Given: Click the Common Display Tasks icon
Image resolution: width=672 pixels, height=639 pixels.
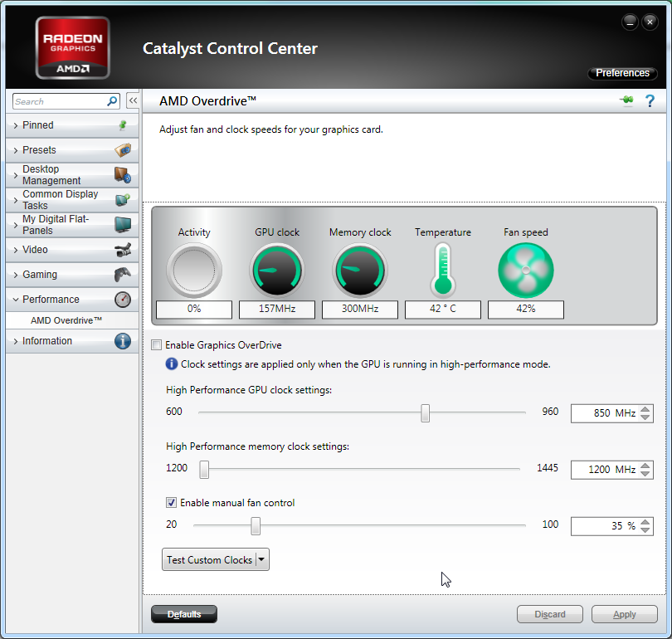Looking at the screenshot, I should (123, 200).
